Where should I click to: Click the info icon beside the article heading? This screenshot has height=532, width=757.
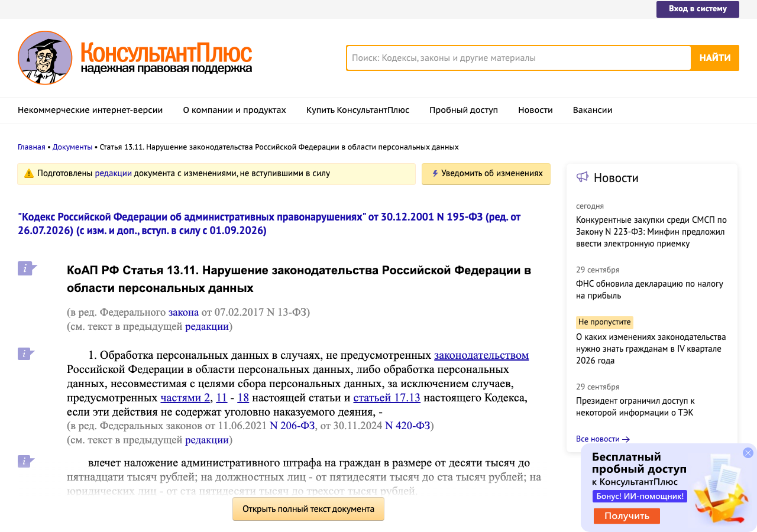click(x=27, y=268)
